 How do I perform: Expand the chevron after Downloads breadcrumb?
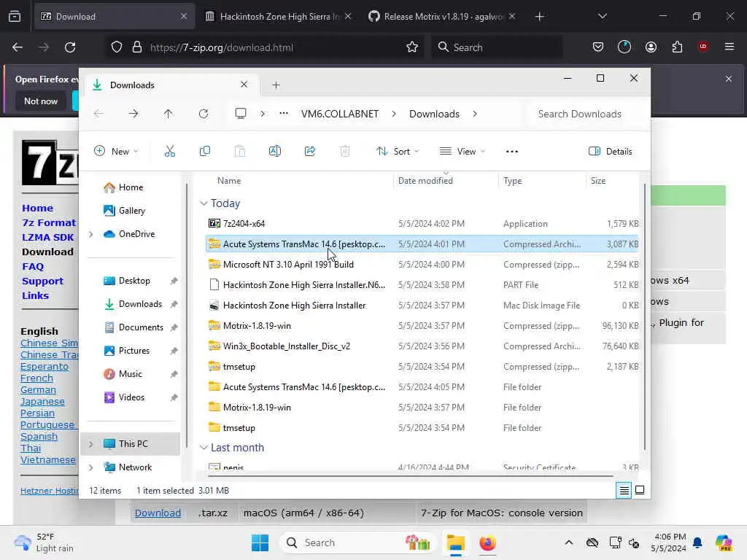coord(475,114)
